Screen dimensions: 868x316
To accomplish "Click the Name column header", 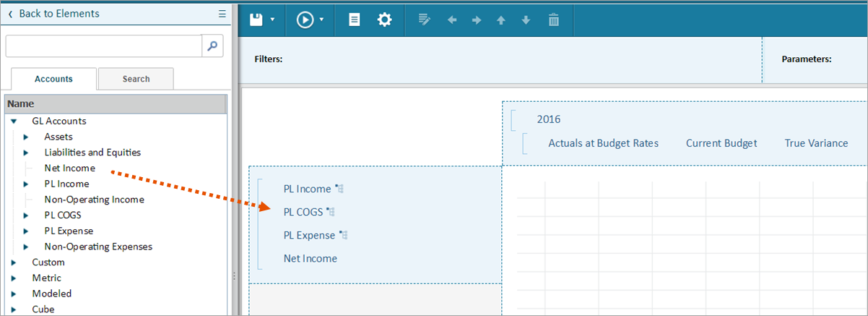I will click(116, 104).
